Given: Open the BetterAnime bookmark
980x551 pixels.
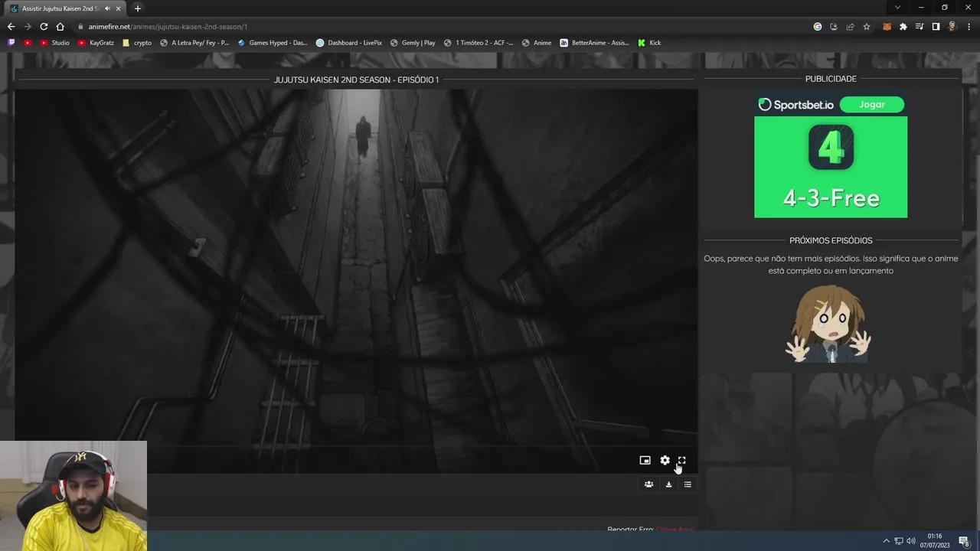Looking at the screenshot, I should 595,43.
